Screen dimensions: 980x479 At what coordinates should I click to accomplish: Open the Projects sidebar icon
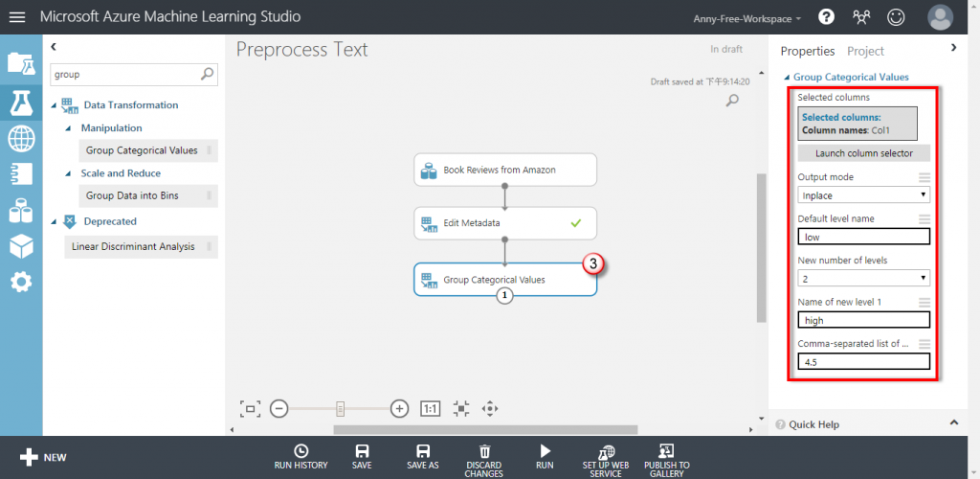click(x=21, y=64)
